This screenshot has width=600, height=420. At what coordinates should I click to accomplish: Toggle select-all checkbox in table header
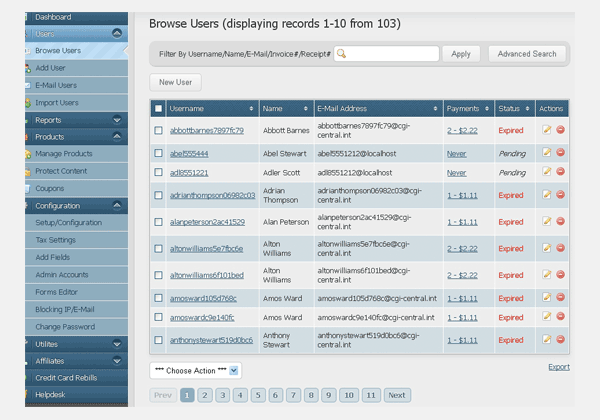click(x=158, y=109)
